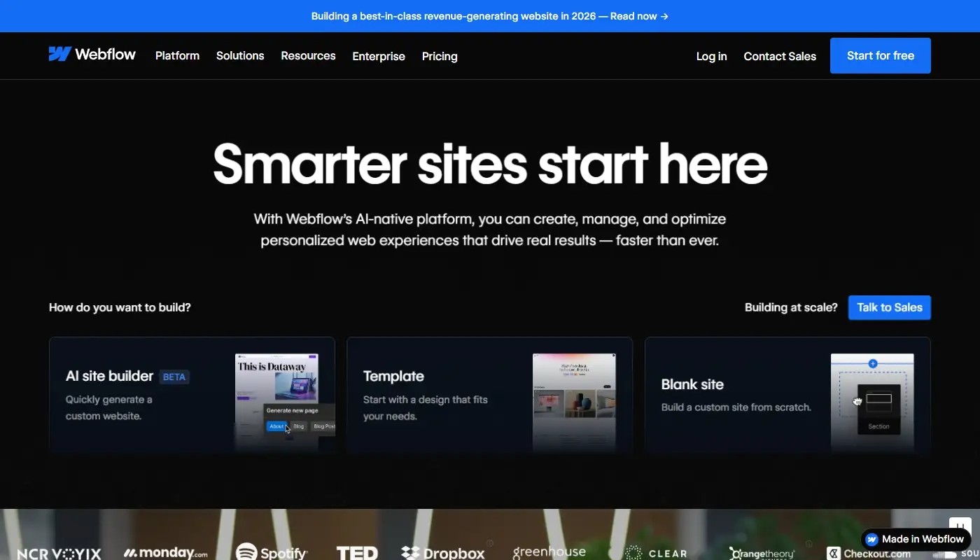Click the Orangetheory logo
The image size is (980, 560).
(x=762, y=553)
